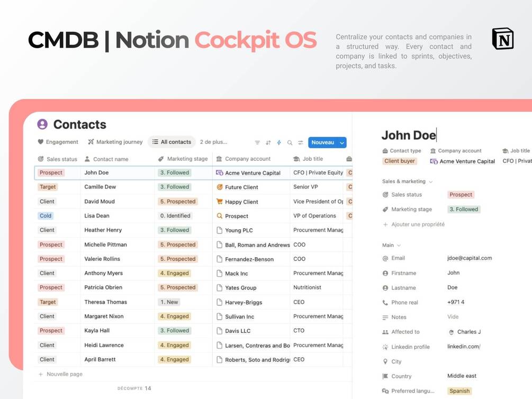Click the Future Client target icon

coord(220,187)
